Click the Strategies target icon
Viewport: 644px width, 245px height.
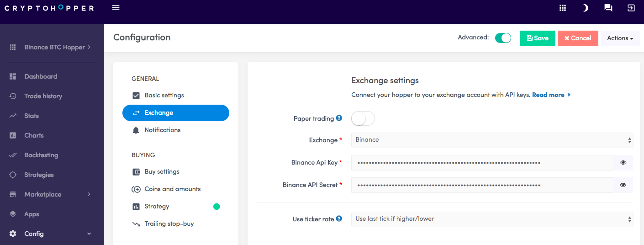click(13, 175)
